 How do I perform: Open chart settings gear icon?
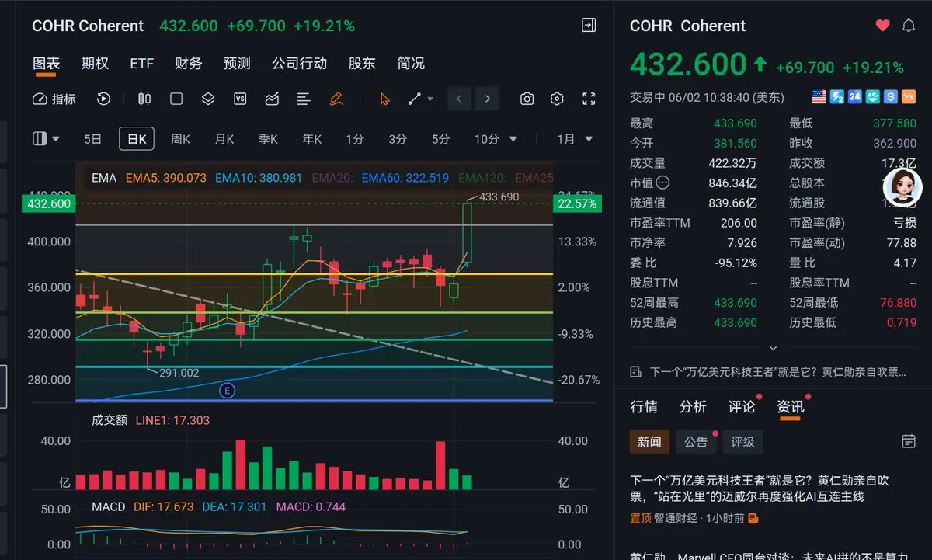coord(557,99)
